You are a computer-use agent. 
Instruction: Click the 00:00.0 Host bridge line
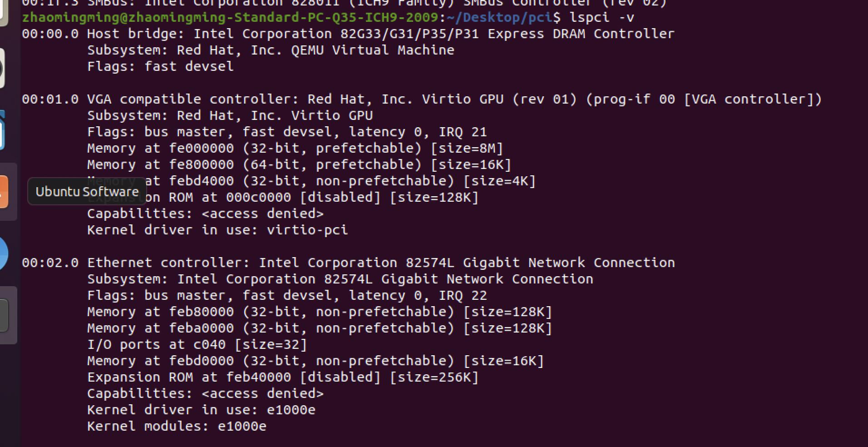[348, 34]
